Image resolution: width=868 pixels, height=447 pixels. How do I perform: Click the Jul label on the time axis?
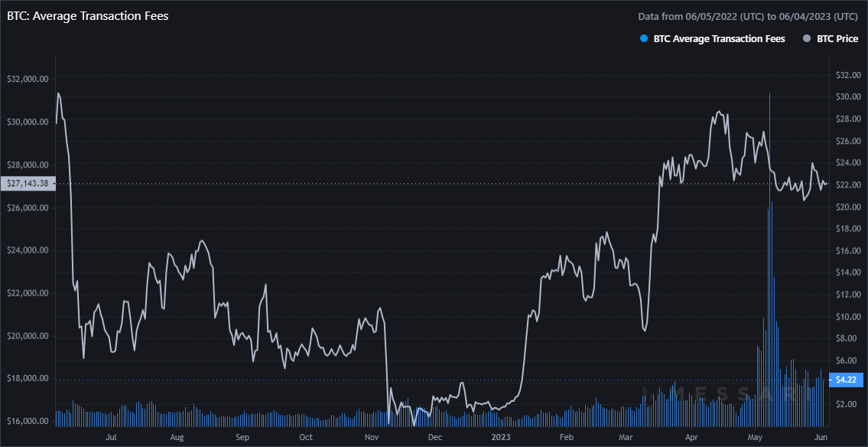[111, 436]
